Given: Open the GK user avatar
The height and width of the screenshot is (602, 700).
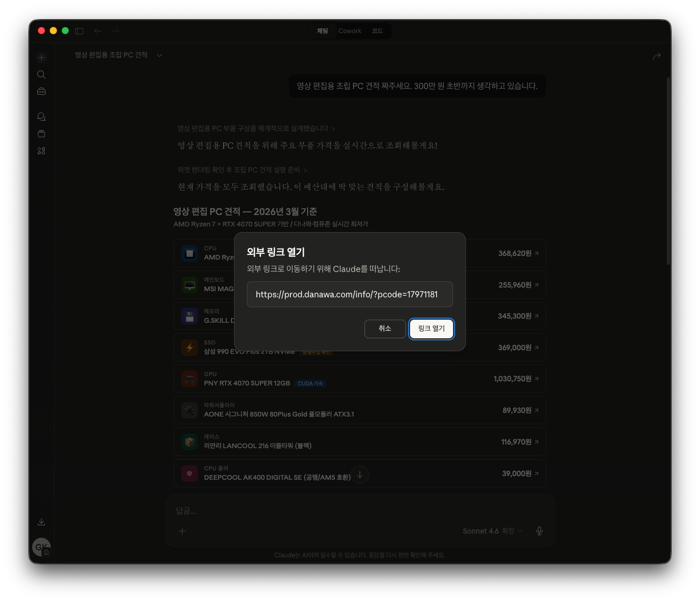Looking at the screenshot, I should (41, 547).
